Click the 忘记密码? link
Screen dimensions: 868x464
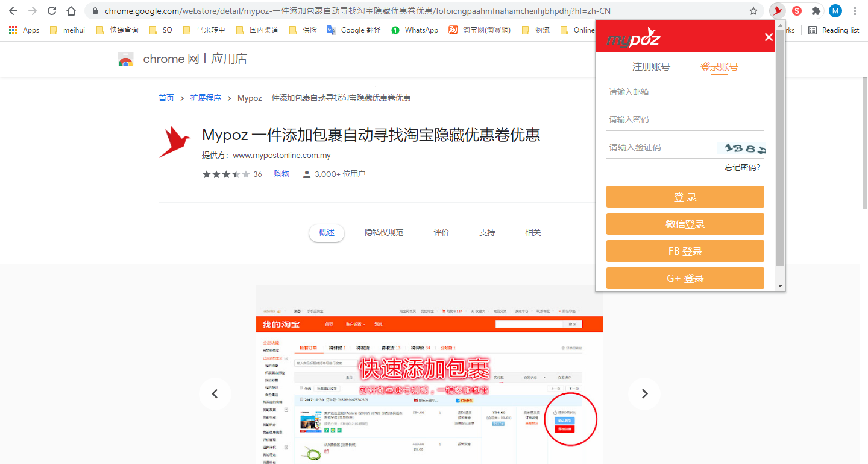point(743,168)
